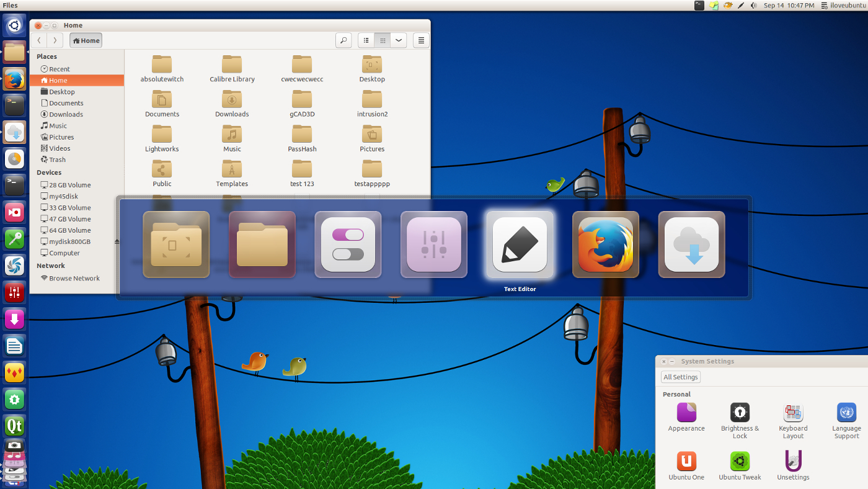
Task: Click the terminal indicator in top panel
Action: click(x=699, y=5)
